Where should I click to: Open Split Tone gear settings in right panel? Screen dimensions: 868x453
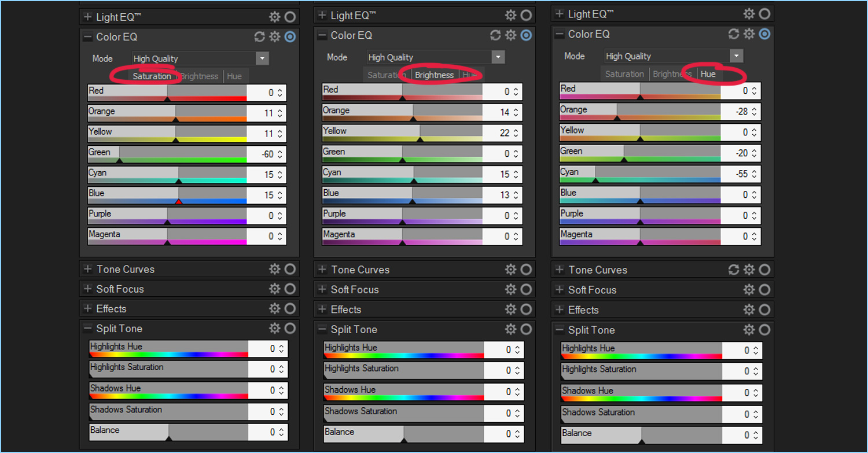749,330
